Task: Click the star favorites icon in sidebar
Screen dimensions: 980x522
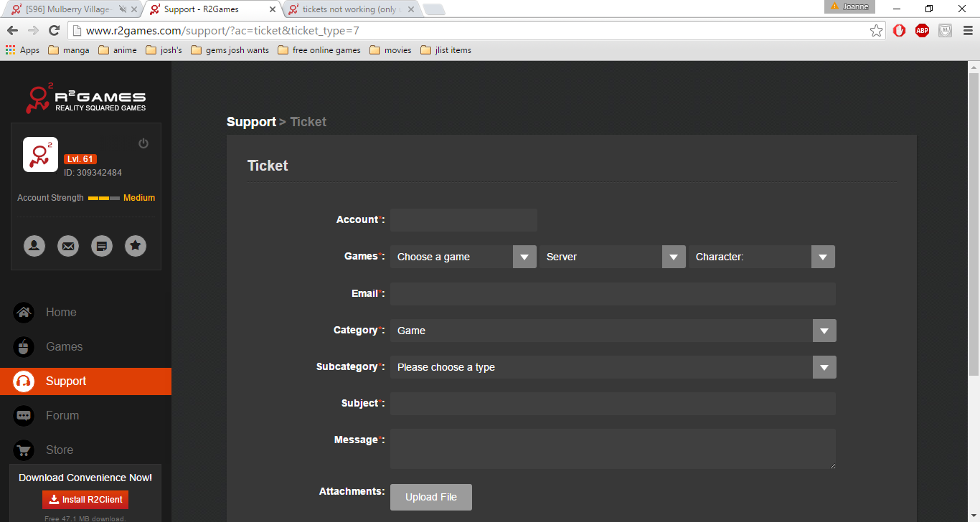Action: point(136,246)
